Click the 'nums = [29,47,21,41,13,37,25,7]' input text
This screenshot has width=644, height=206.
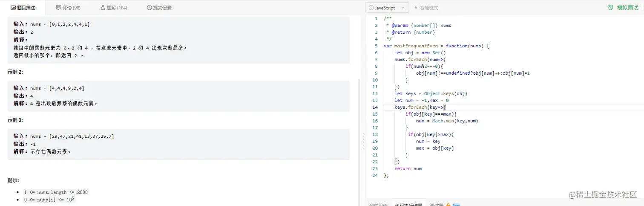tap(72, 136)
